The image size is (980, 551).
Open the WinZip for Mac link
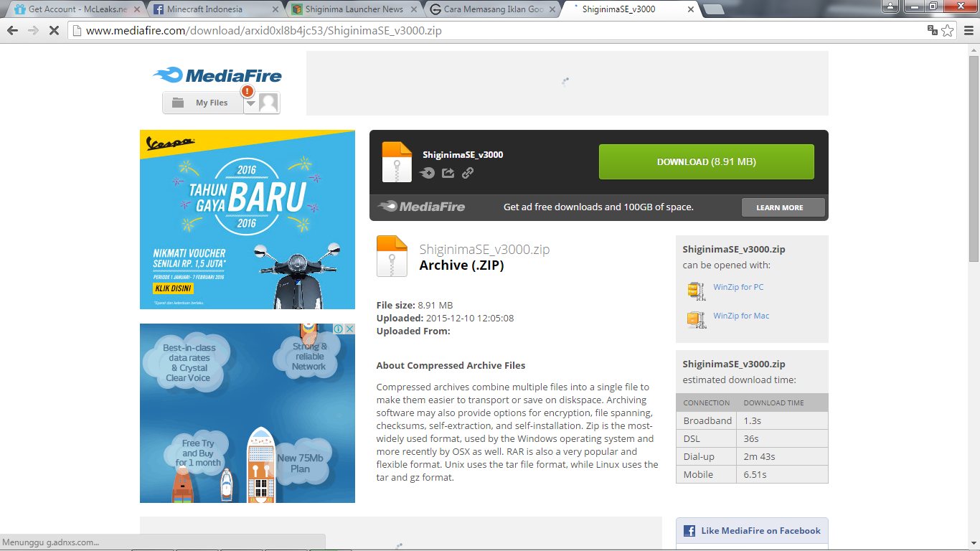[x=741, y=316]
